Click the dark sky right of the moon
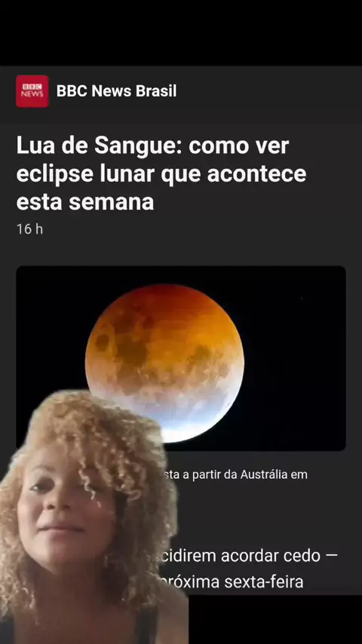The image size is (362, 644). [x=294, y=357]
